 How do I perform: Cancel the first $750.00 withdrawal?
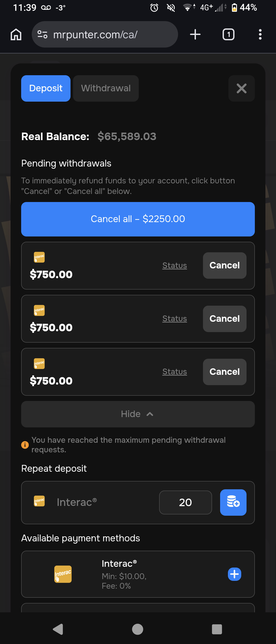pos(225,265)
